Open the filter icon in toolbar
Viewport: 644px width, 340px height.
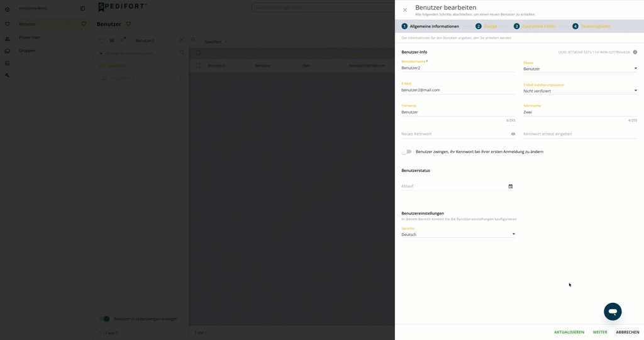123,40
